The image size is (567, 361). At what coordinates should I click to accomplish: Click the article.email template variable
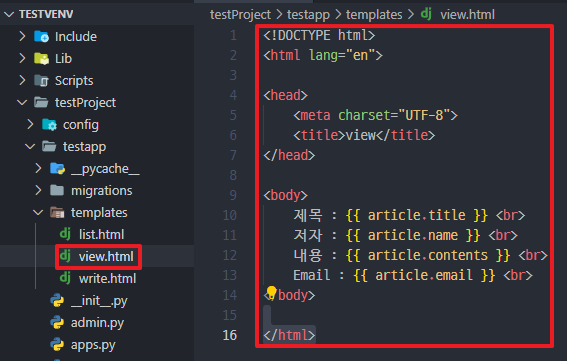424,275
